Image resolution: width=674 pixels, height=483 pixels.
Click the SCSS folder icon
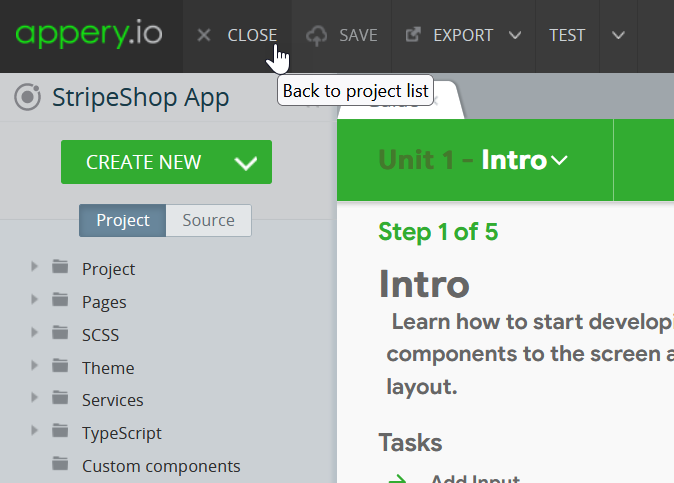[60, 332]
